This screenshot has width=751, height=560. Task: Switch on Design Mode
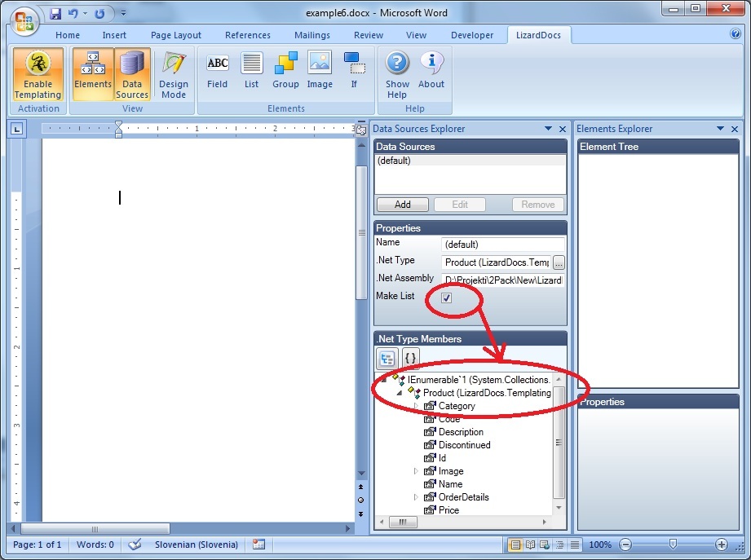point(174,75)
